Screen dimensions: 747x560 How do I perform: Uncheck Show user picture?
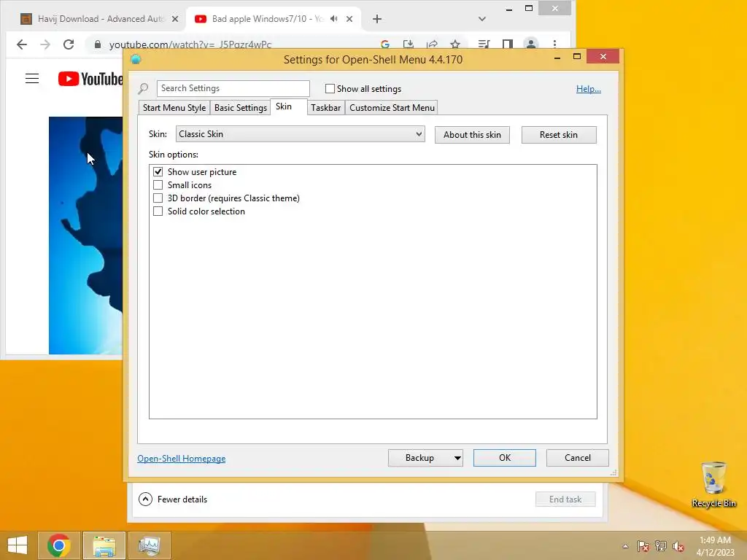point(158,171)
